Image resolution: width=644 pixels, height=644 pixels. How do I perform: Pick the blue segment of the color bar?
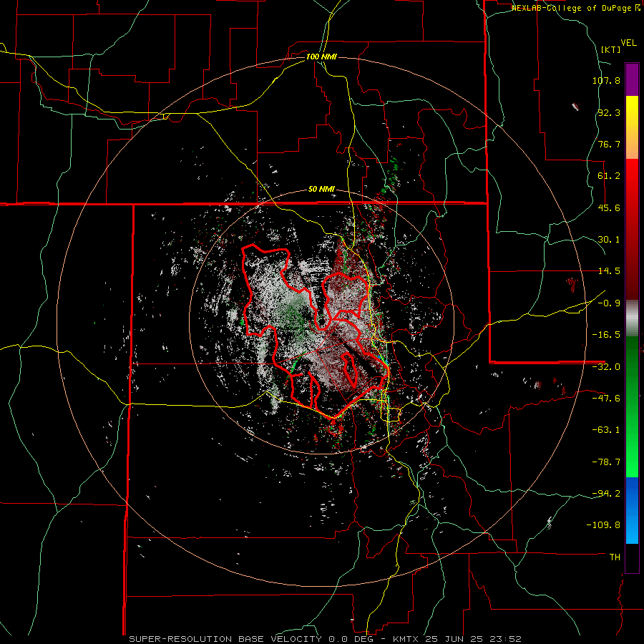[x=632, y=510]
